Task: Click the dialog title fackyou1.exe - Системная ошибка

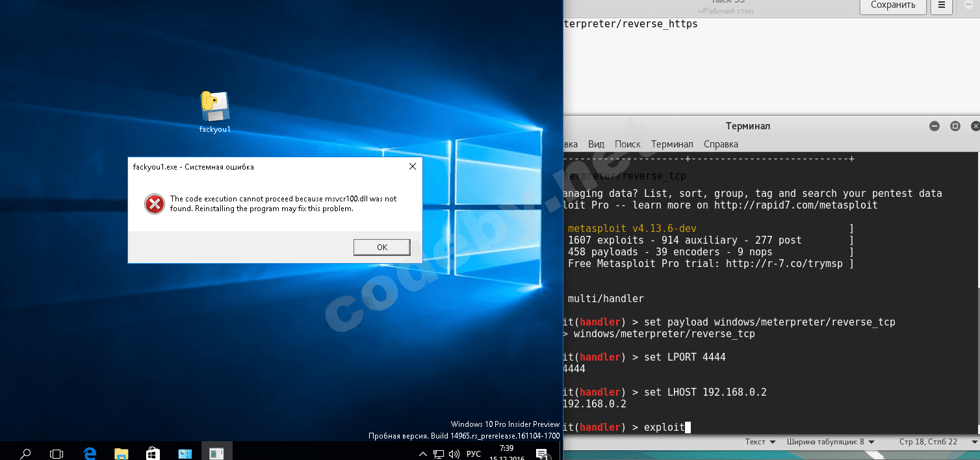Action: pyautogui.click(x=193, y=167)
